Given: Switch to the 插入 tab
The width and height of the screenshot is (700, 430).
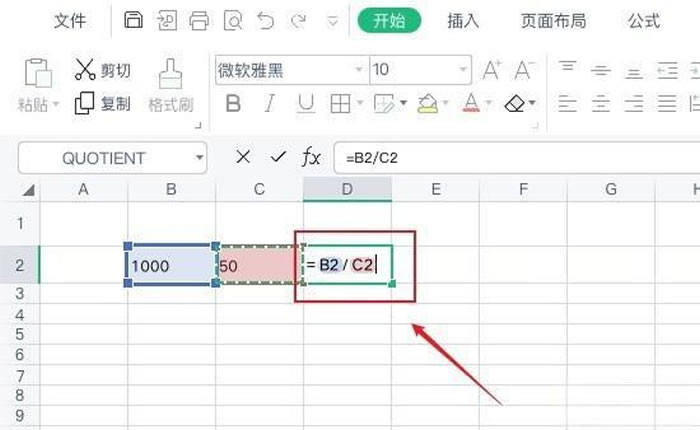Looking at the screenshot, I should 463,21.
